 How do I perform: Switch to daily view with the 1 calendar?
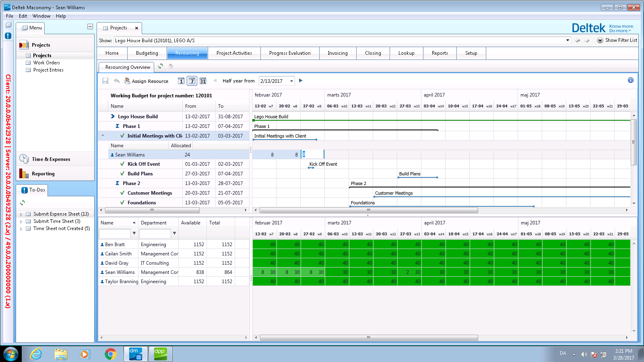(x=181, y=81)
